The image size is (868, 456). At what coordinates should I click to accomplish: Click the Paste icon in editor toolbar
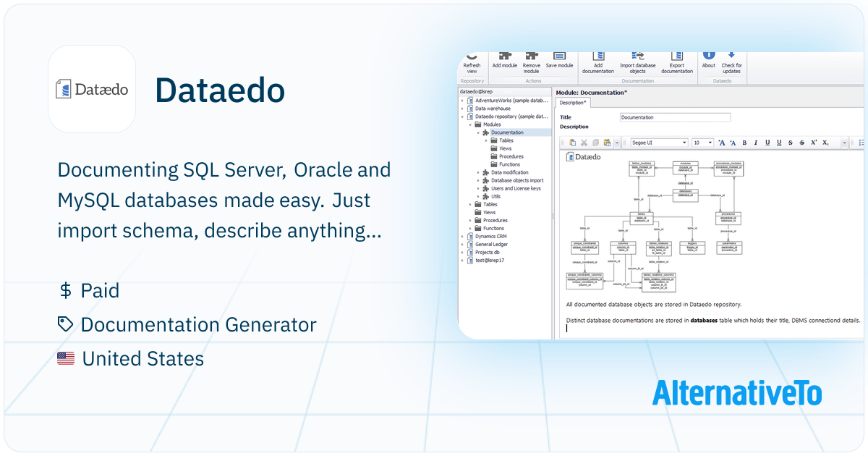coord(572,143)
